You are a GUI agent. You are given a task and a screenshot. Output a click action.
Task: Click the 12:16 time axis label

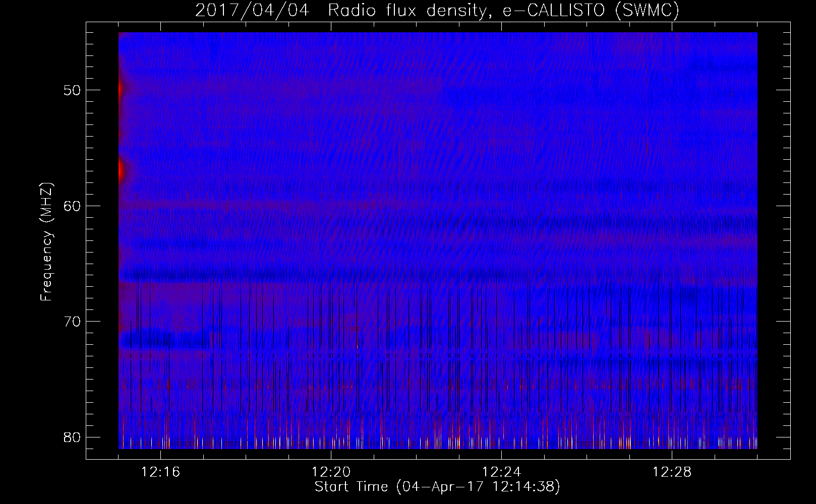160,472
